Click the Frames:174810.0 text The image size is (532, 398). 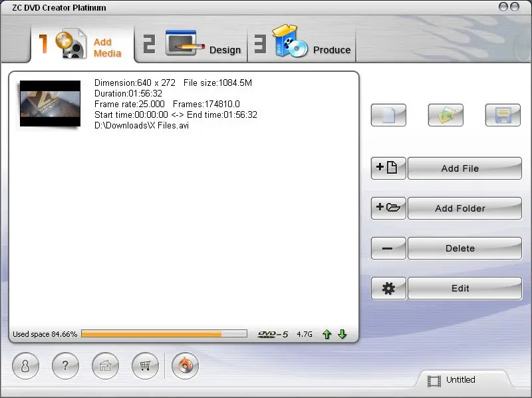[x=206, y=104]
